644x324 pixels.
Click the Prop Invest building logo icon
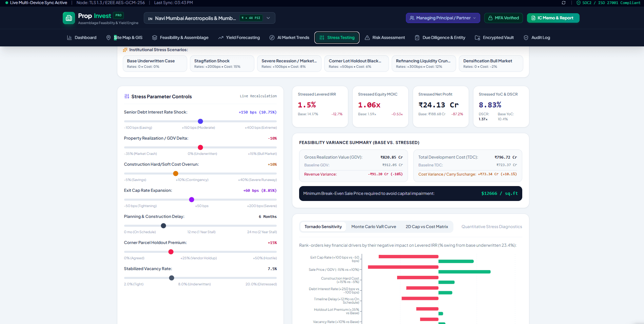click(69, 18)
